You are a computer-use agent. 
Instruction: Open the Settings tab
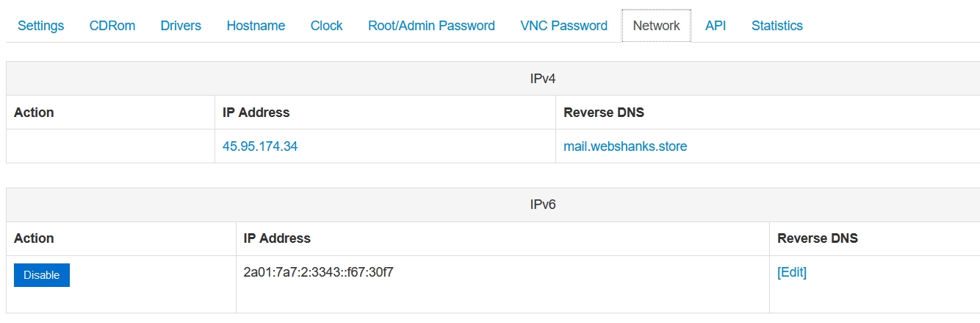(41, 26)
